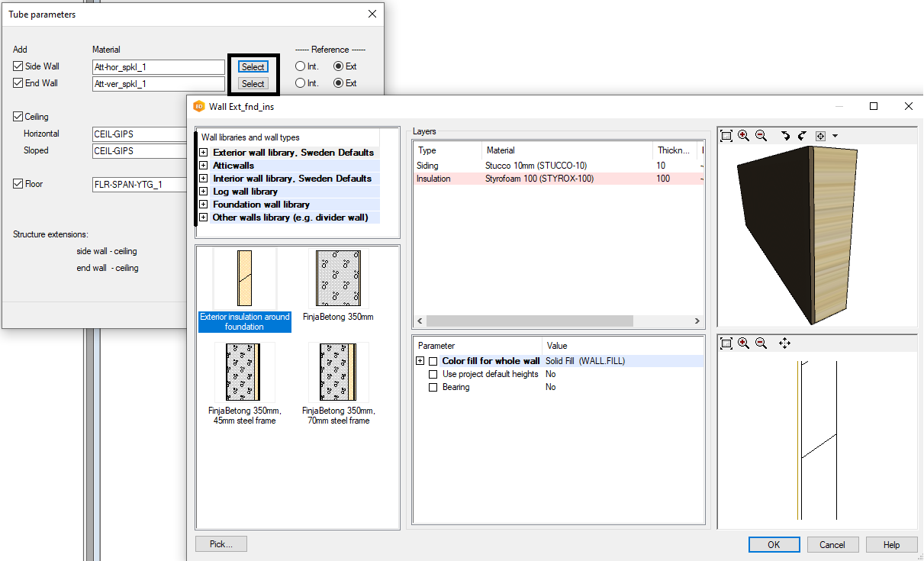Zoom in on the 2D section preview
The height and width of the screenshot is (561, 924).
pos(744,343)
